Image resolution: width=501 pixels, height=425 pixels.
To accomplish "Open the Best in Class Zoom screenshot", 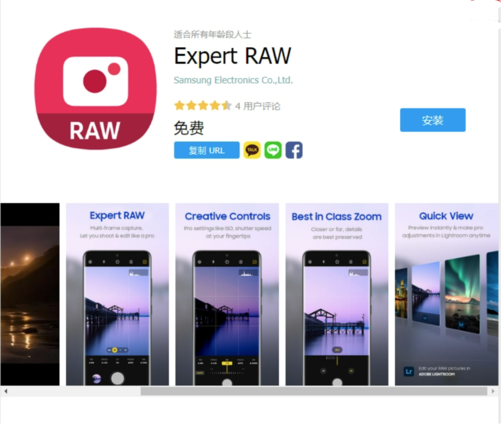I will (x=337, y=294).
